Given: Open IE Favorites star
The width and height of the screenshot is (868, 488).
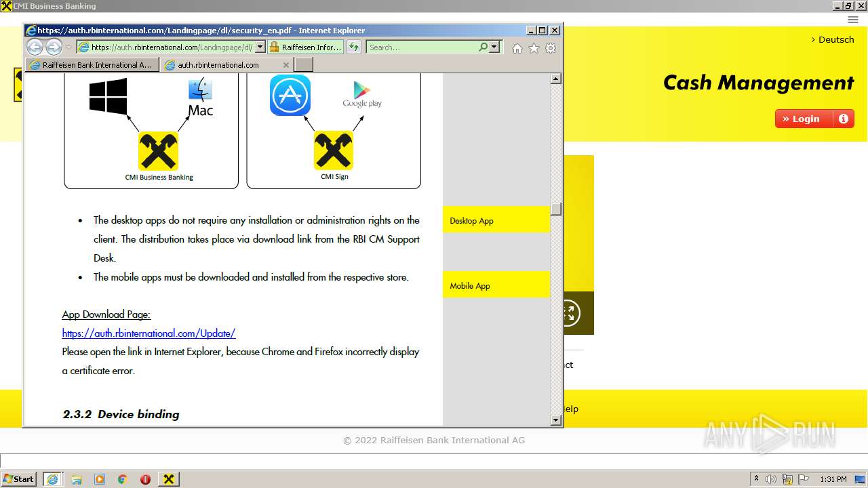Looking at the screenshot, I should click(x=534, y=48).
